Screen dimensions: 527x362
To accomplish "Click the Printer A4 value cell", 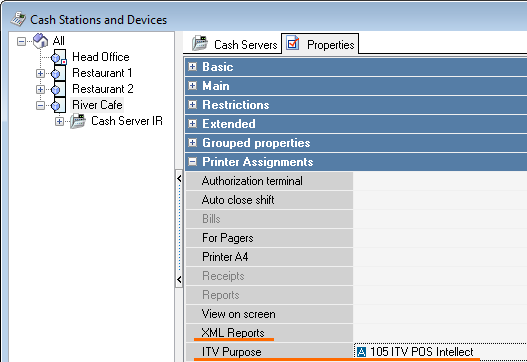I will tap(440, 257).
